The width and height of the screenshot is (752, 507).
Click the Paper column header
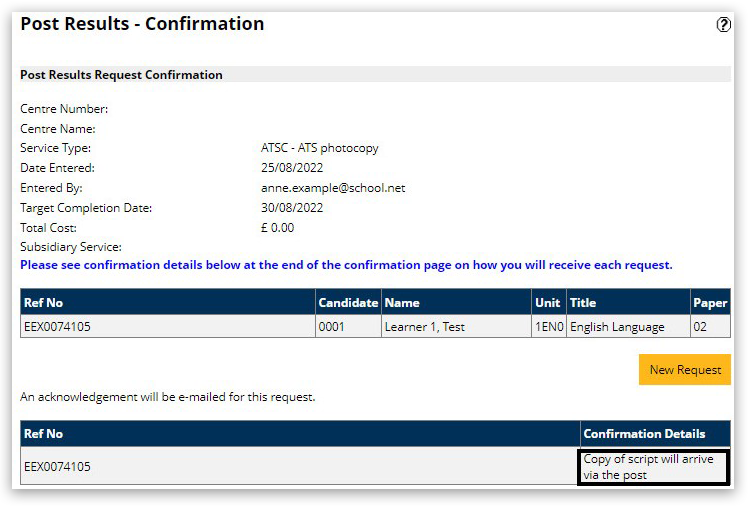pos(709,303)
